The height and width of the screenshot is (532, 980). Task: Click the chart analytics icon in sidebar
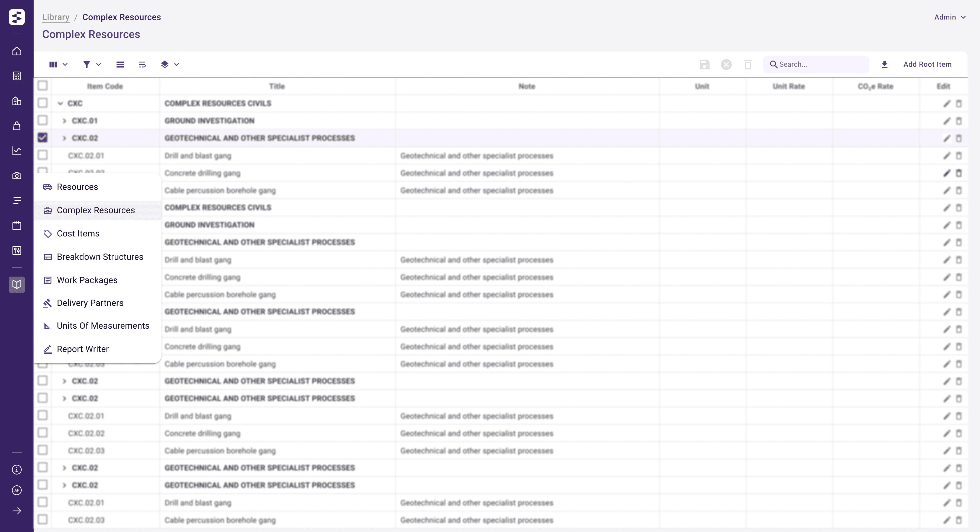[17, 151]
